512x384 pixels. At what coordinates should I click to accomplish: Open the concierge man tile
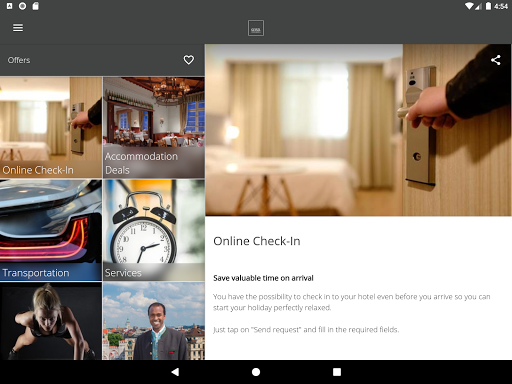click(154, 321)
